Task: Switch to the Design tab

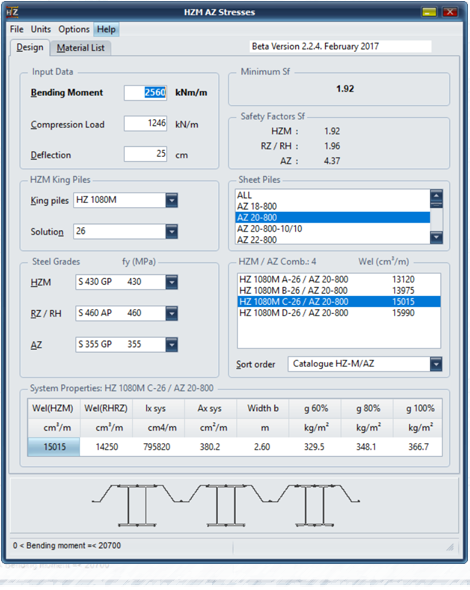Action: [x=30, y=48]
